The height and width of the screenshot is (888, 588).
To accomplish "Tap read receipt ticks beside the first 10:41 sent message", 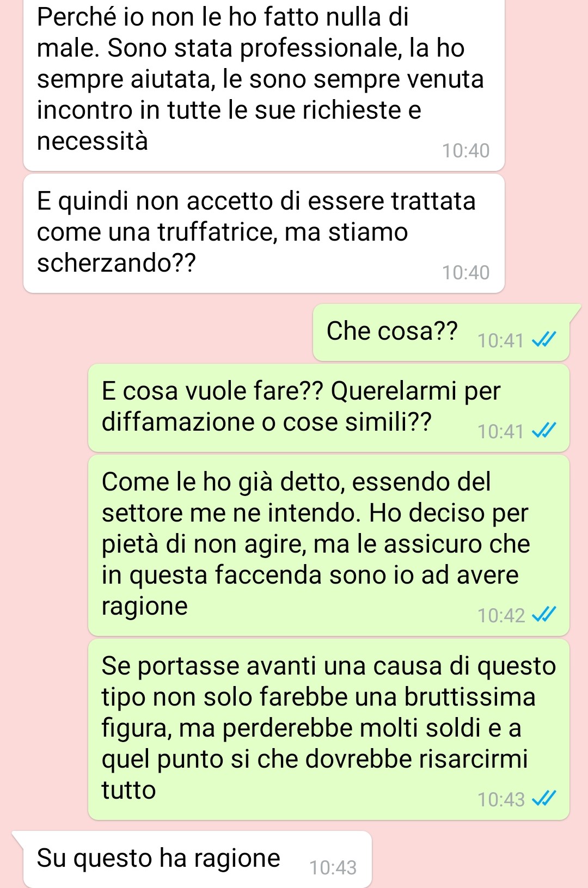I will [544, 340].
